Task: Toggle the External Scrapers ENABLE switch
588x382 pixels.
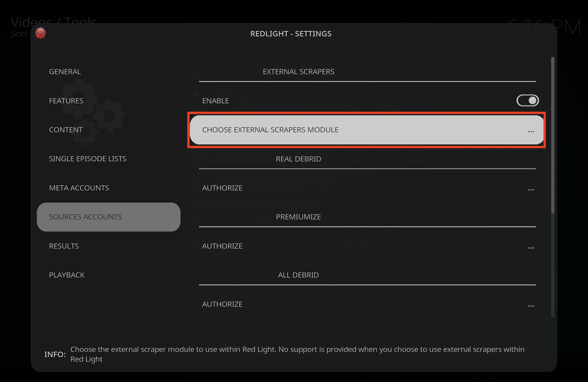Action: coord(527,100)
